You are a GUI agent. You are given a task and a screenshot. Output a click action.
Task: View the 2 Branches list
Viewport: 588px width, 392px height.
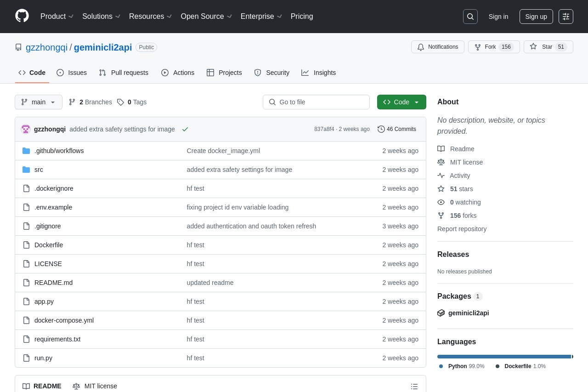point(90,102)
